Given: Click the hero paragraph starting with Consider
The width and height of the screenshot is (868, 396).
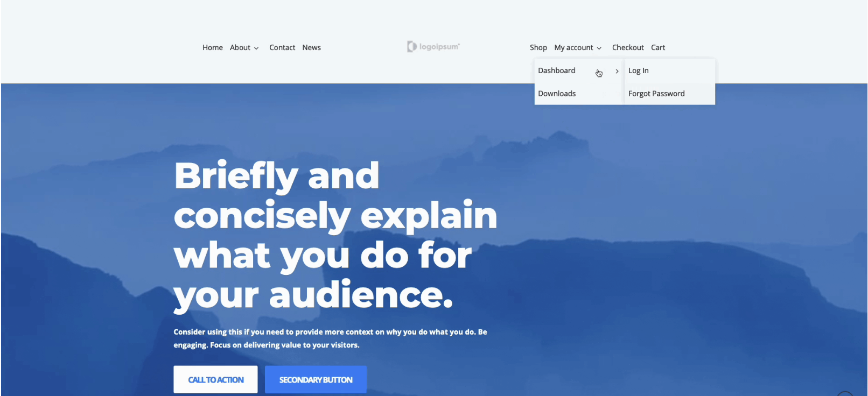Looking at the screenshot, I should pos(330,338).
